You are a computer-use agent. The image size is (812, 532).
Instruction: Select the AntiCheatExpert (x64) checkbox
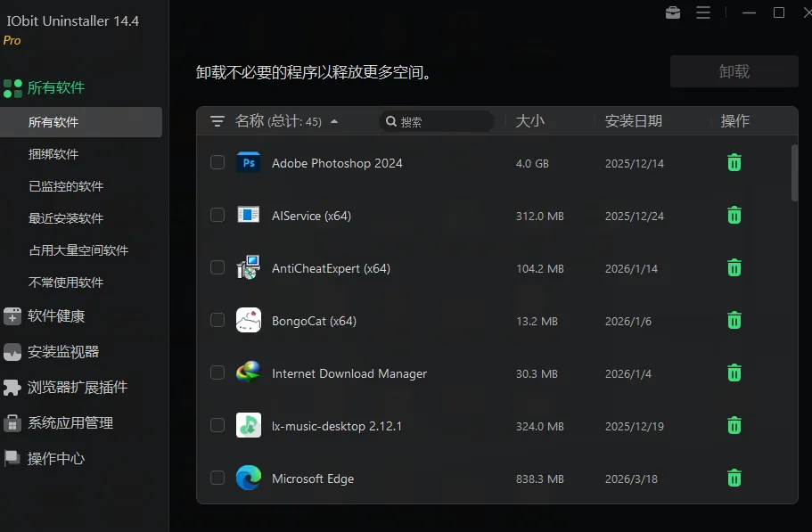[x=217, y=267]
